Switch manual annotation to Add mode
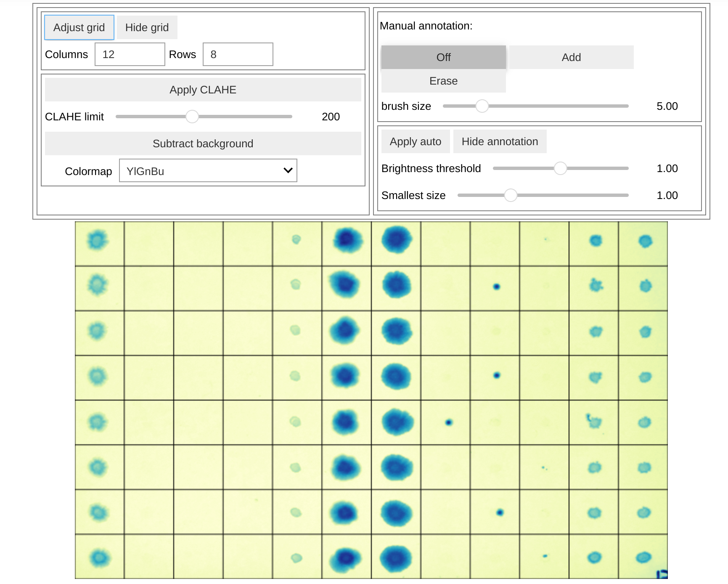This screenshot has width=728, height=584. (x=571, y=57)
